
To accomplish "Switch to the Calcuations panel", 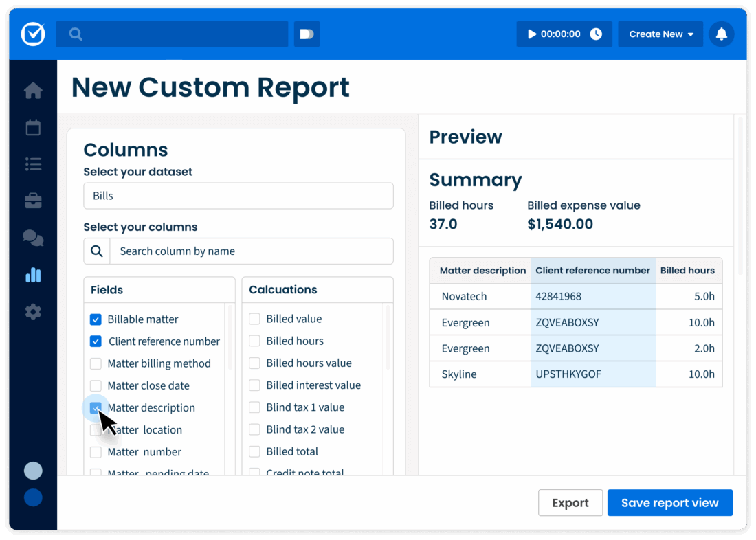I will pos(284,289).
